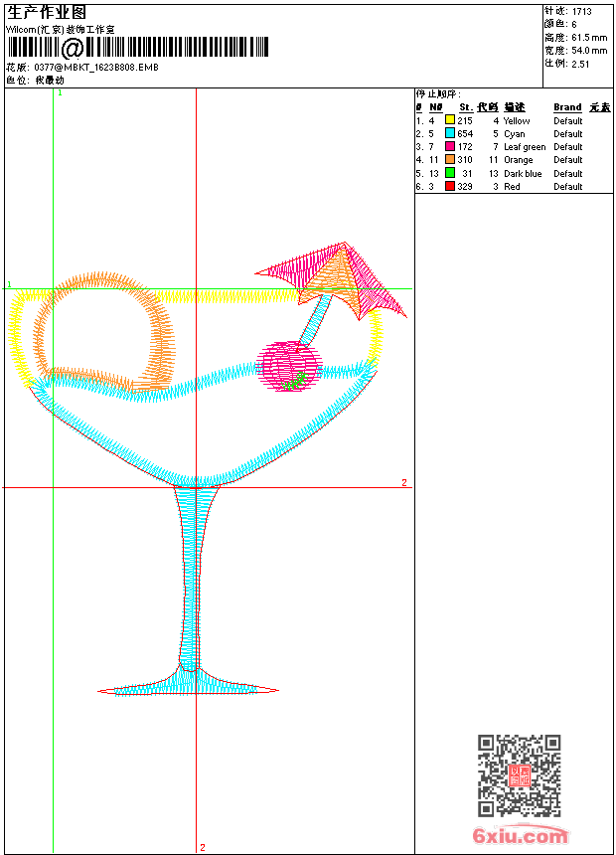Click the 生产作业图 title

click(47, 13)
